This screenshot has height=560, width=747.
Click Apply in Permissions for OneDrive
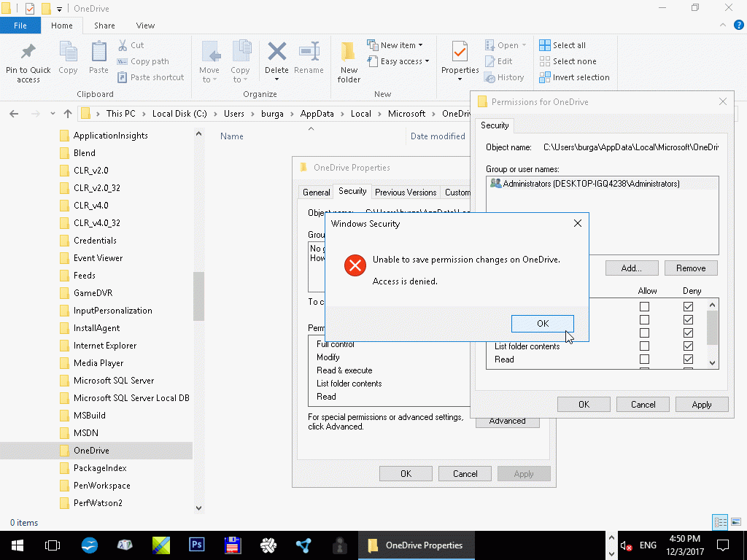tap(701, 404)
